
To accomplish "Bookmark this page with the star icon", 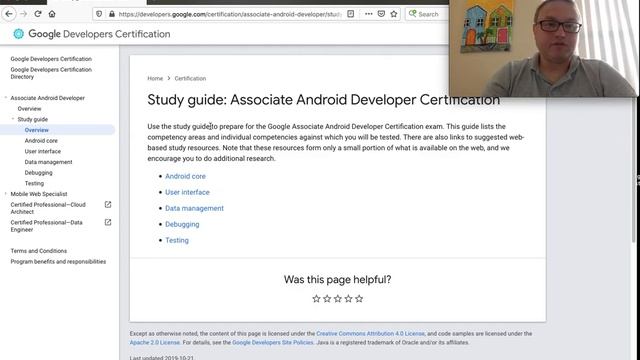I will click(x=394, y=14).
